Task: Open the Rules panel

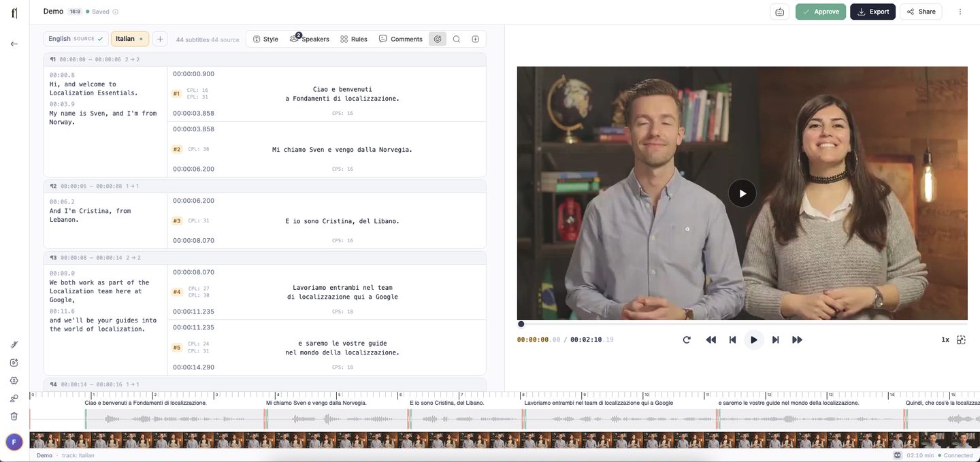Action: click(x=354, y=39)
